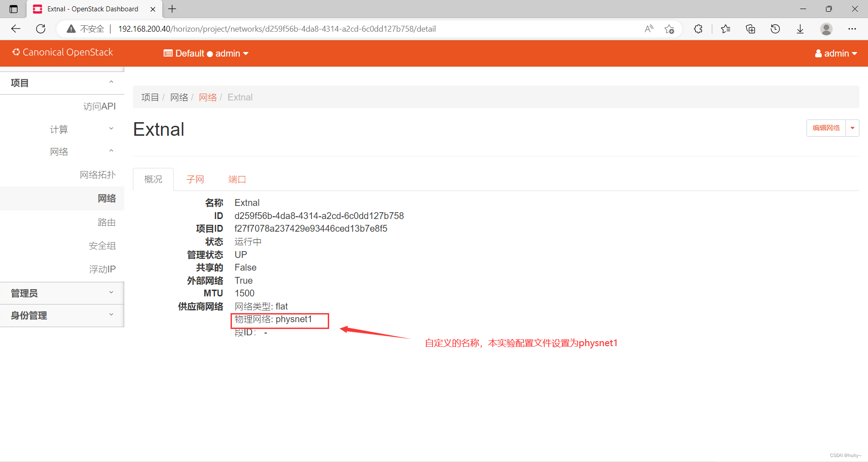Click the orange 网络 breadcrumb link
Screen dimensions: 868x462
point(208,97)
